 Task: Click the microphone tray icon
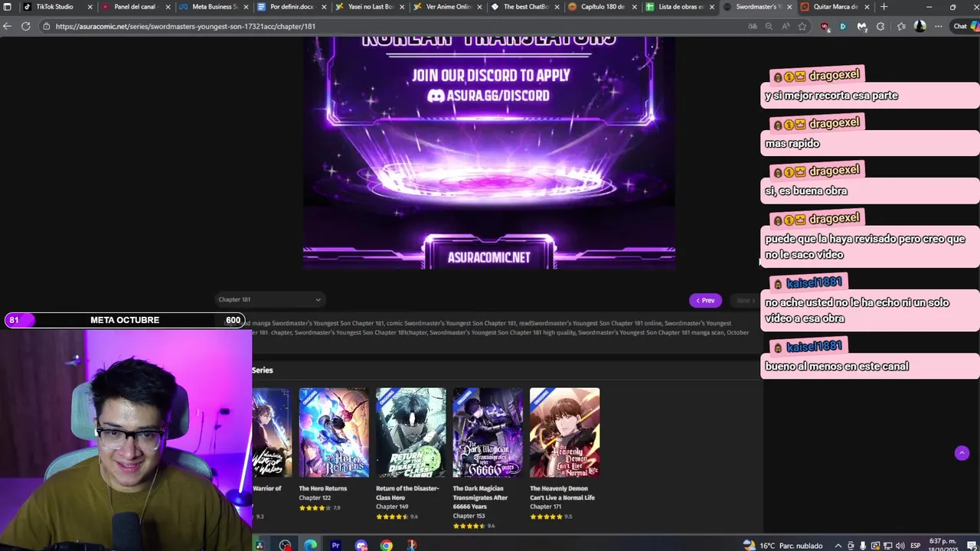click(863, 546)
